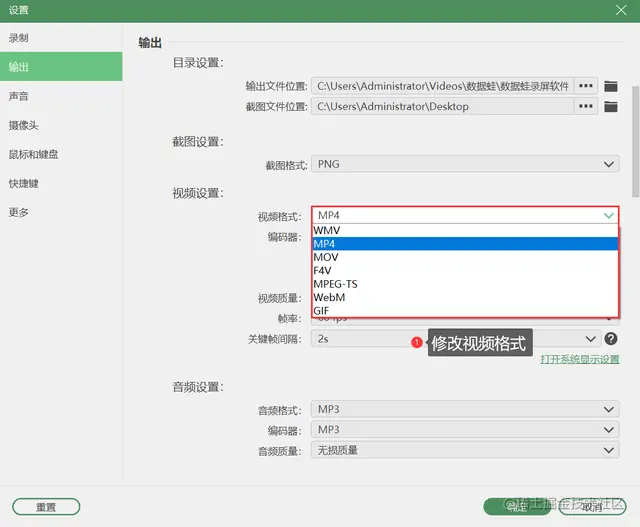Open the audio quality 无损质量 dropdown

click(x=465, y=450)
